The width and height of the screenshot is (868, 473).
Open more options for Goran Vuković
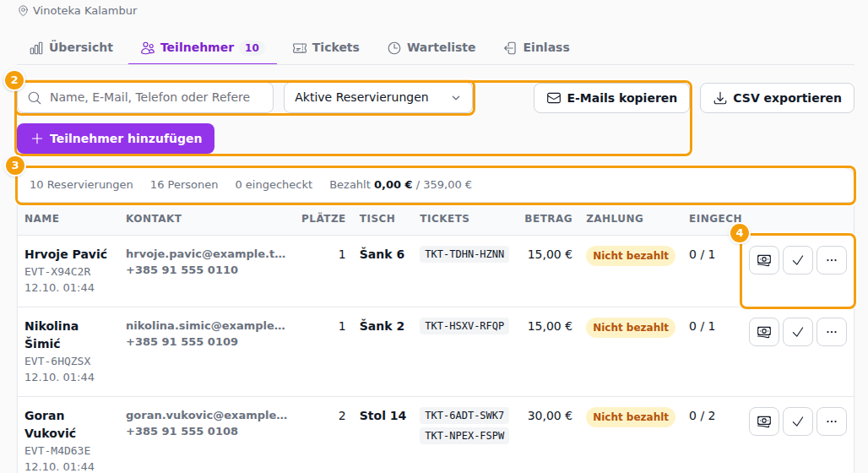click(832, 422)
